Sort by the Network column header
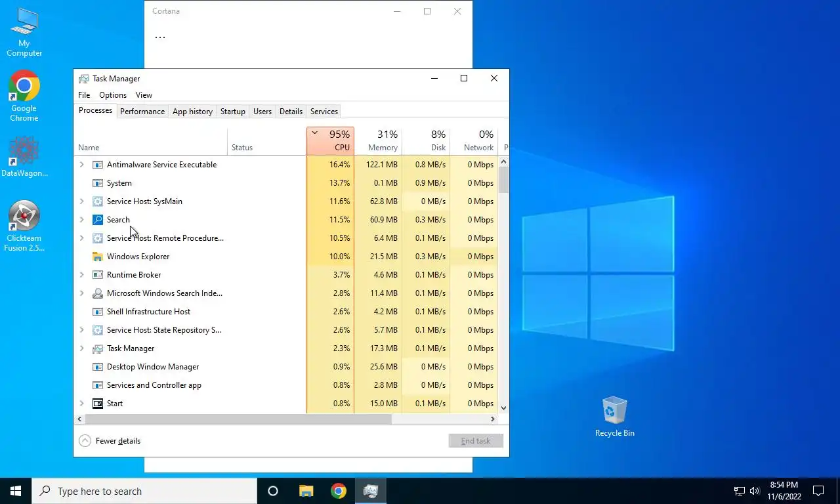Viewport: 840px width, 504px height. click(474, 141)
